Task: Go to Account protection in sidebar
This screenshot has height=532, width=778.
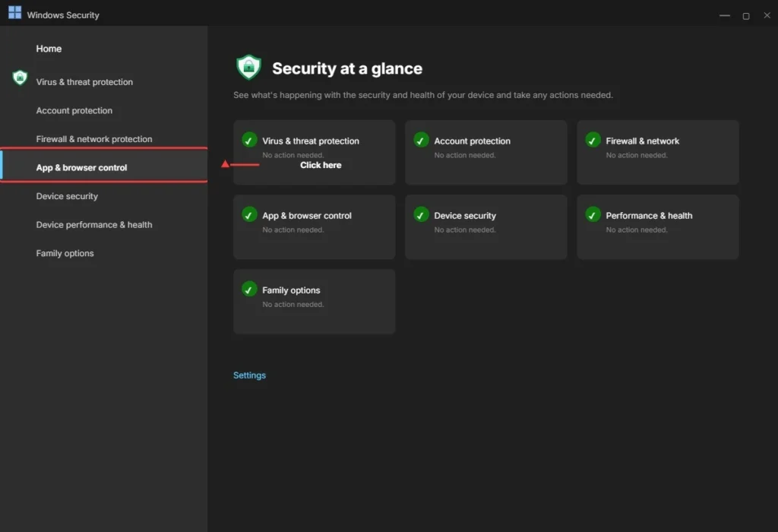Action: (74, 111)
